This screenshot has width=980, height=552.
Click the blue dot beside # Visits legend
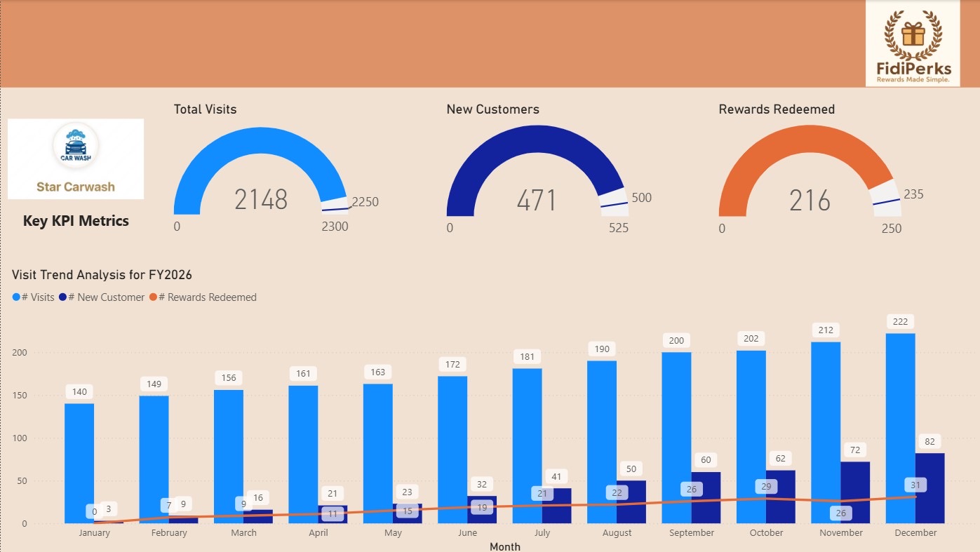(16, 297)
